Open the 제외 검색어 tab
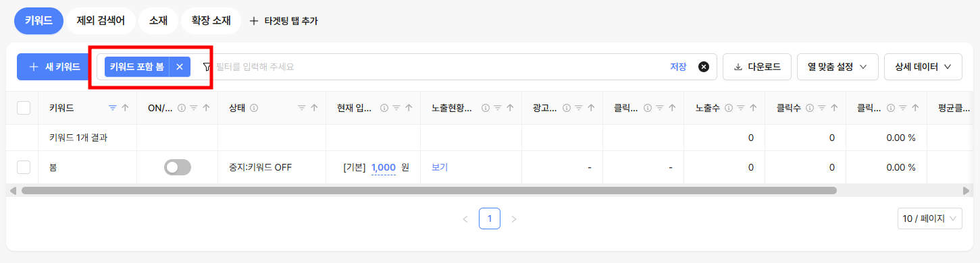This screenshot has width=980, height=263. pyautogui.click(x=101, y=21)
